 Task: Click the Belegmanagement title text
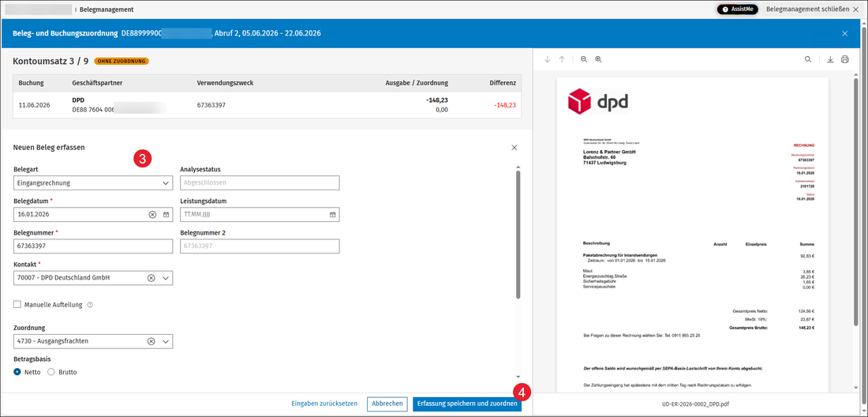pos(107,9)
